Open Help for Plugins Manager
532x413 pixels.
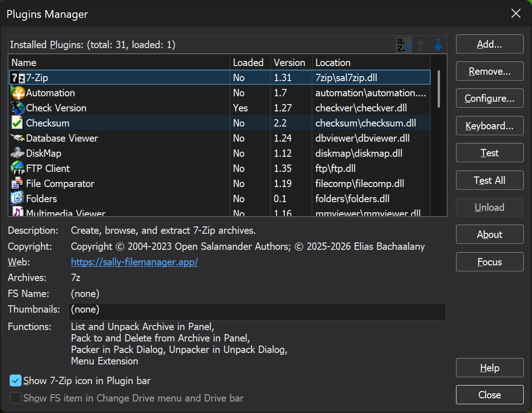point(489,368)
